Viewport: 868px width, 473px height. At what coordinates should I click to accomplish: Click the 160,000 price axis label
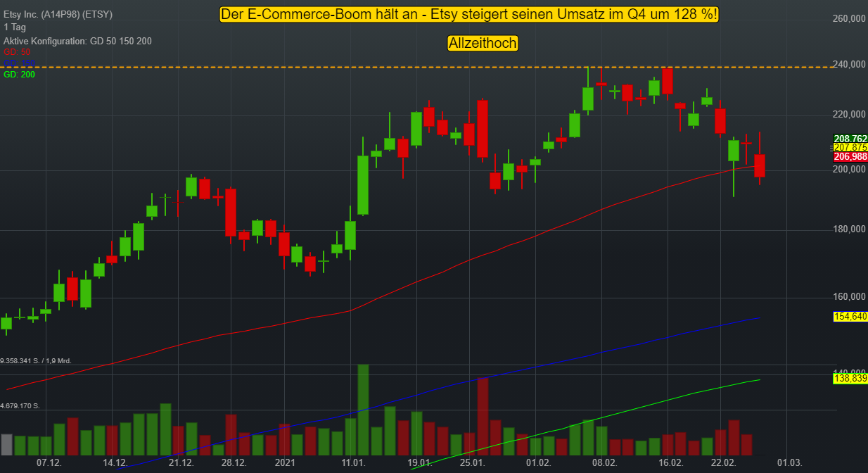[848, 296]
